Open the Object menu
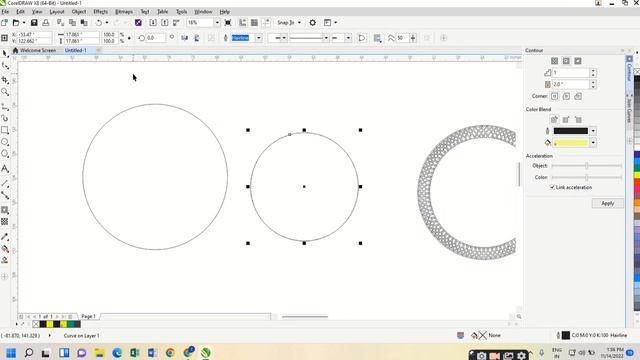The height and width of the screenshot is (360, 640). pos(79,11)
